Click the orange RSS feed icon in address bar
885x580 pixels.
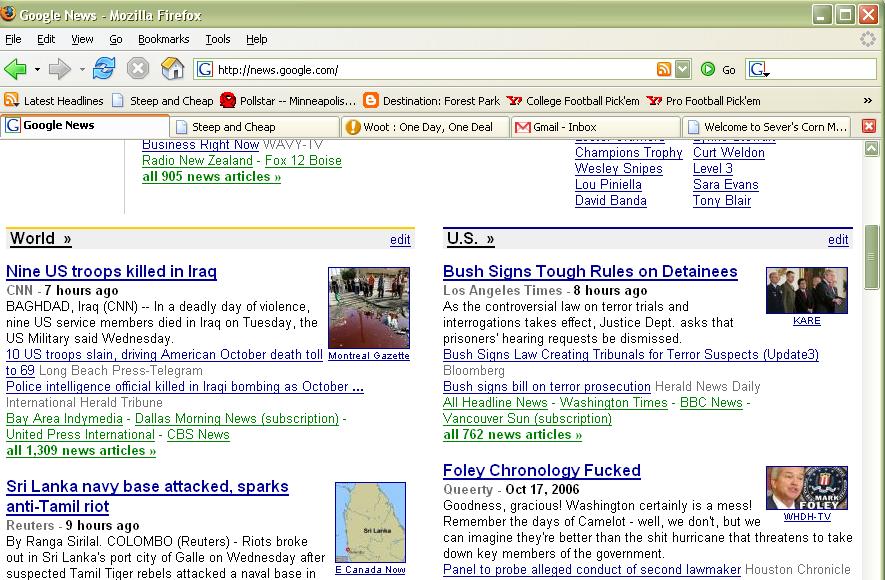tap(664, 69)
